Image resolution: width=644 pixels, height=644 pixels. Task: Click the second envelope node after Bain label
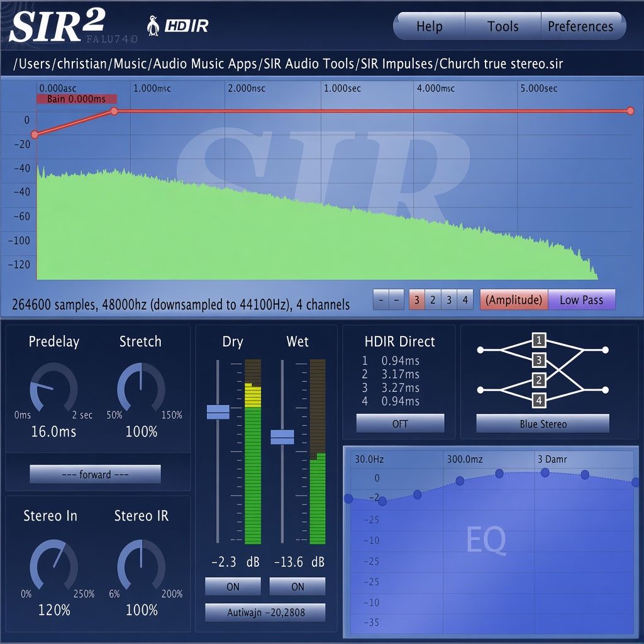[x=114, y=111]
